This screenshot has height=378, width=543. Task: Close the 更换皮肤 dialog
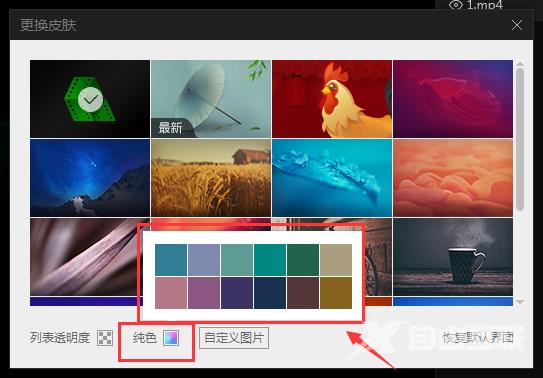click(517, 25)
